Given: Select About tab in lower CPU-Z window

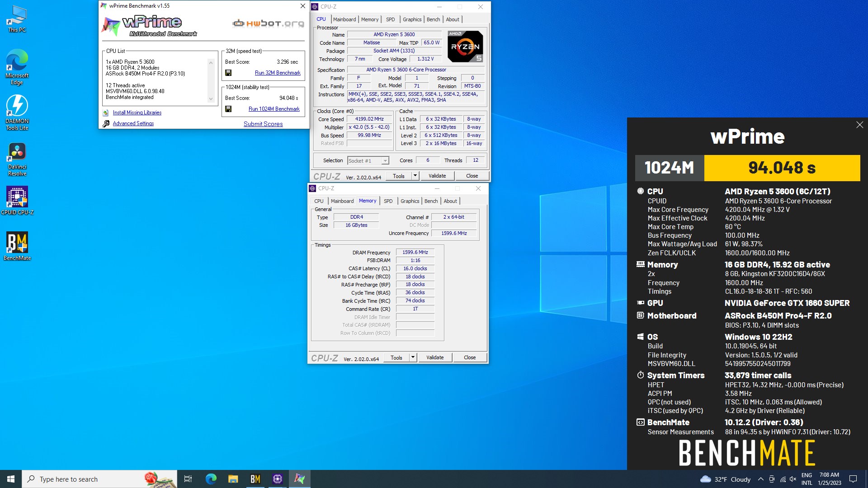Looking at the screenshot, I should tap(450, 201).
